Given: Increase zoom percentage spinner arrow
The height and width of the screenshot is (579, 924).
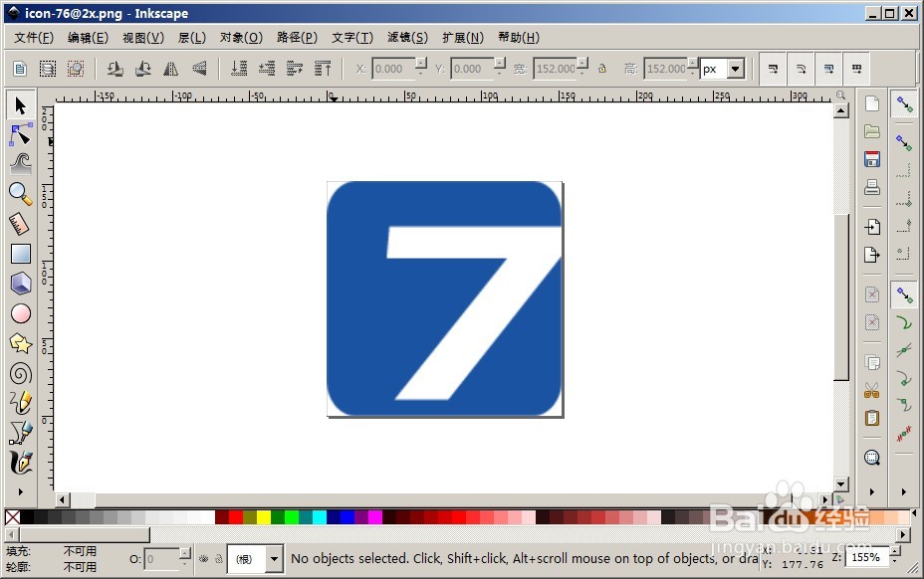Looking at the screenshot, I should 895,551.
